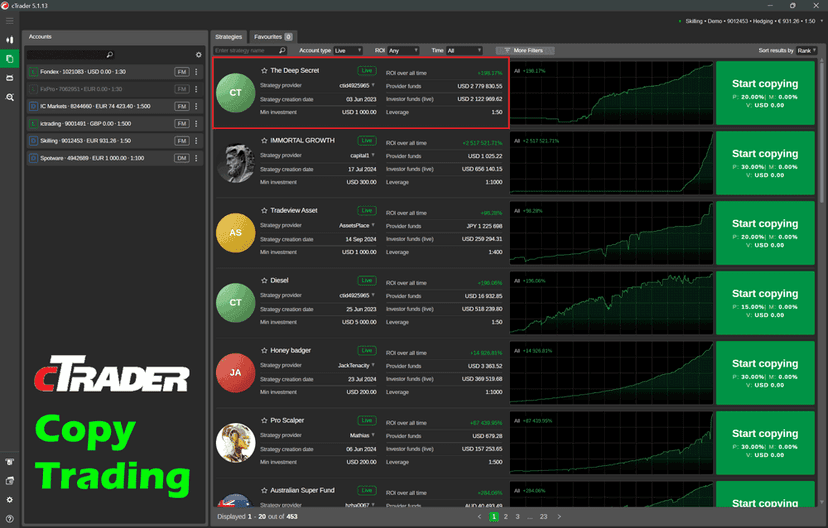
Task: Click the JA avatar of Honey badger
Action: pyautogui.click(x=236, y=373)
